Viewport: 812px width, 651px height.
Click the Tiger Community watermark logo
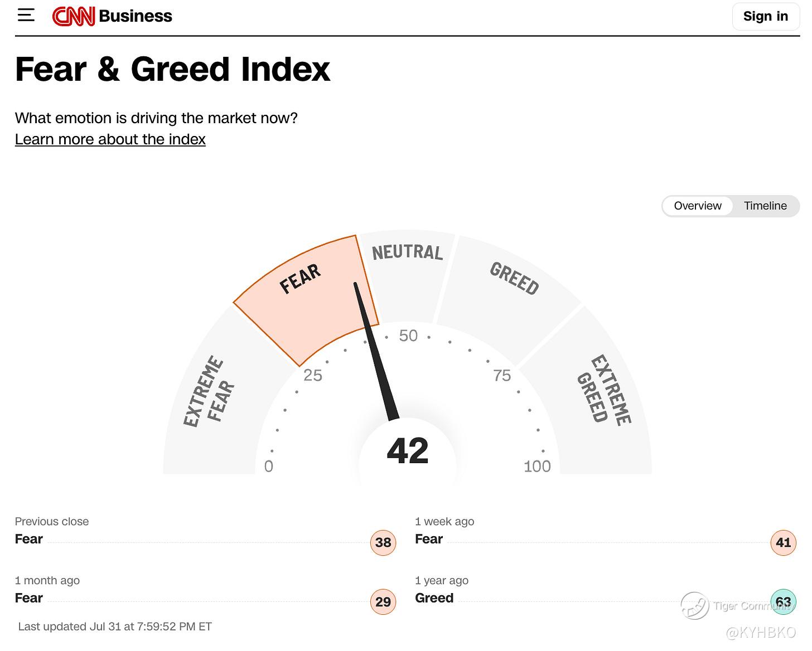[695, 606]
